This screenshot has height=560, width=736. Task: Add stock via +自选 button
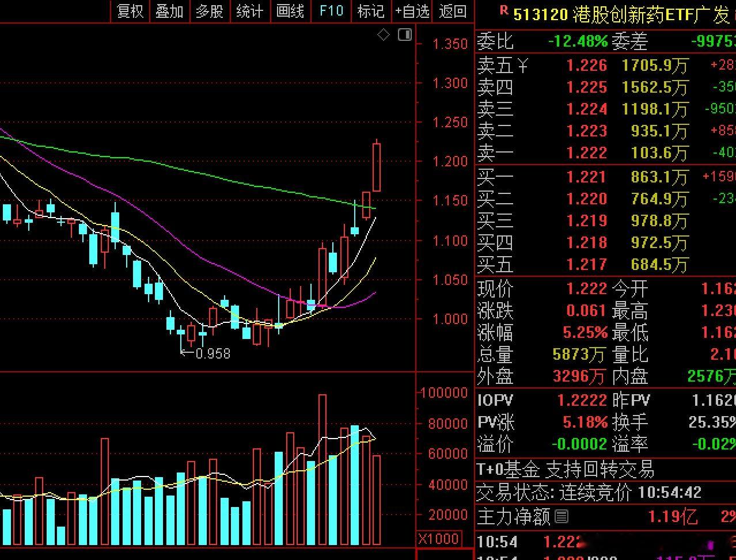tap(412, 11)
